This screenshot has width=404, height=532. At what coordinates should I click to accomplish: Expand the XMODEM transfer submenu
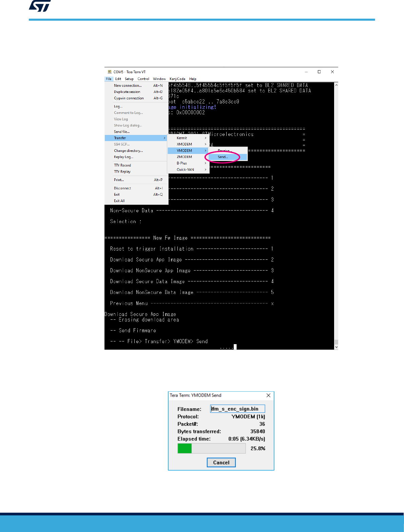click(x=188, y=144)
